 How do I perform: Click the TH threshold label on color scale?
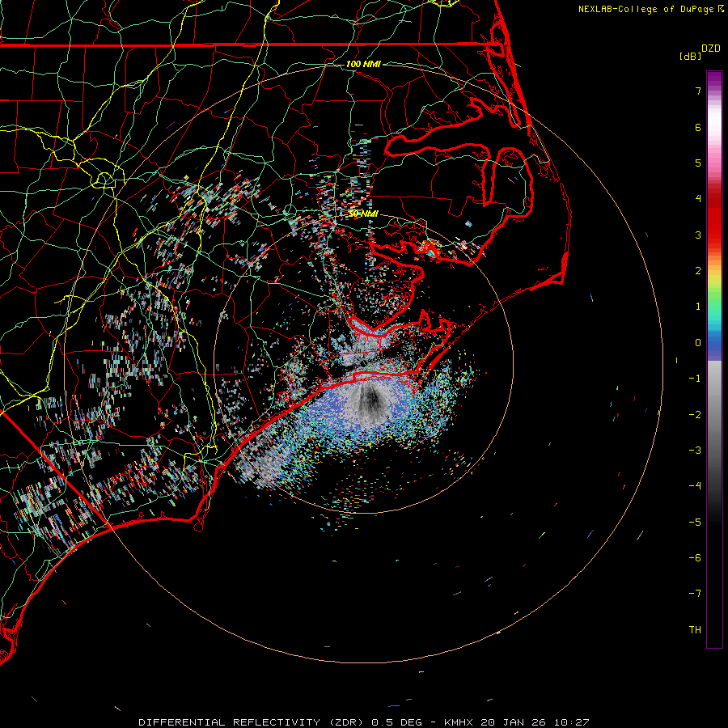coord(695,630)
